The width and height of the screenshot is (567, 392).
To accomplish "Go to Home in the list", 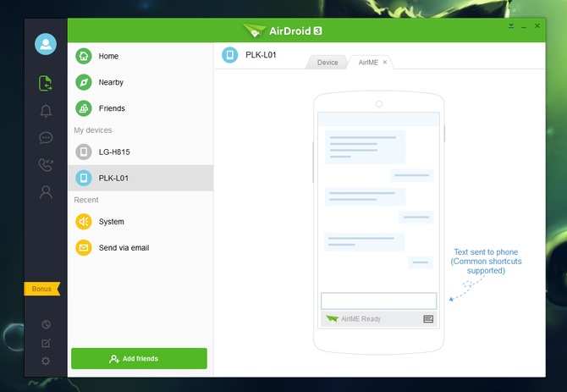I will 140,56.
